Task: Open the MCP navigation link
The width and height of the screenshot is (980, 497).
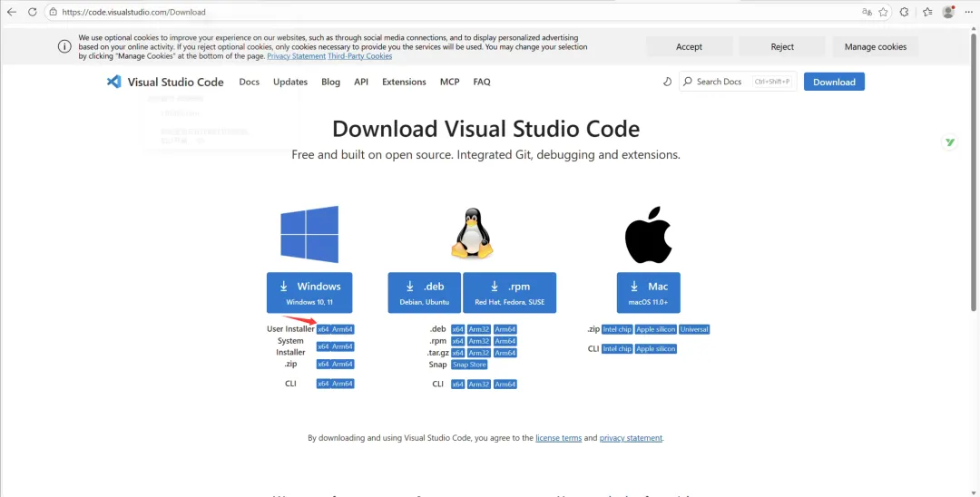Action: 449,82
